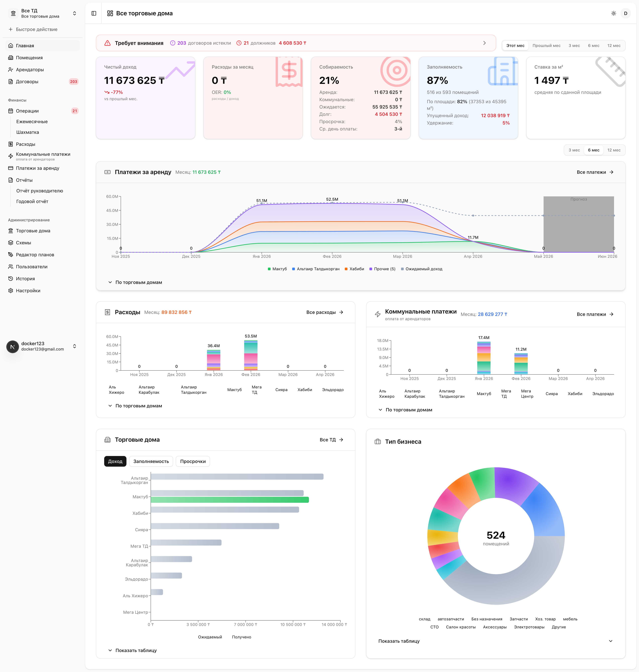639x672 pixels.
Task: Expand По торговым домам under Расходы
Action: (135, 406)
